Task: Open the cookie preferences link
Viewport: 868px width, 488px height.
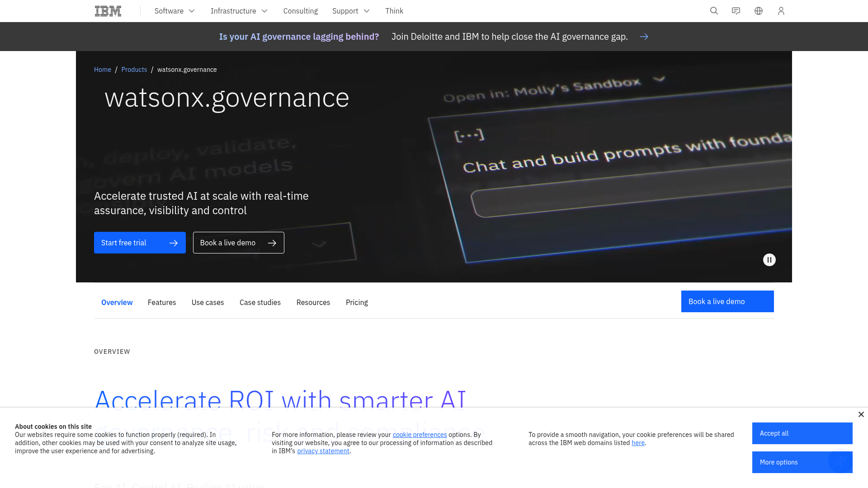Action: 420,435
